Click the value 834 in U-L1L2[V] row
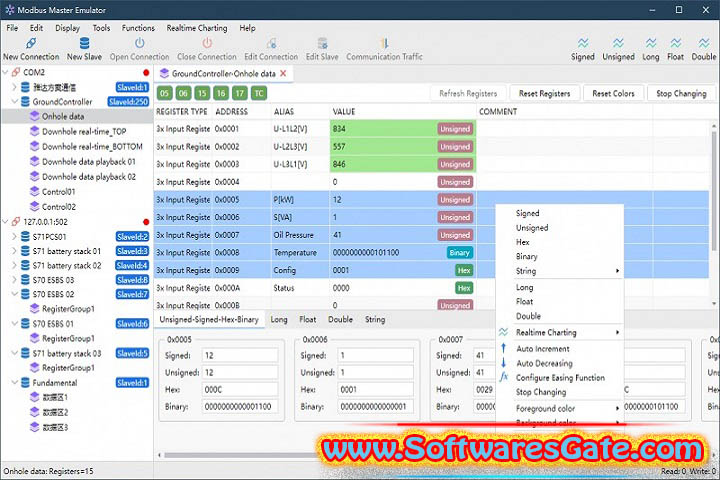The width and height of the screenshot is (720, 480). coord(339,129)
